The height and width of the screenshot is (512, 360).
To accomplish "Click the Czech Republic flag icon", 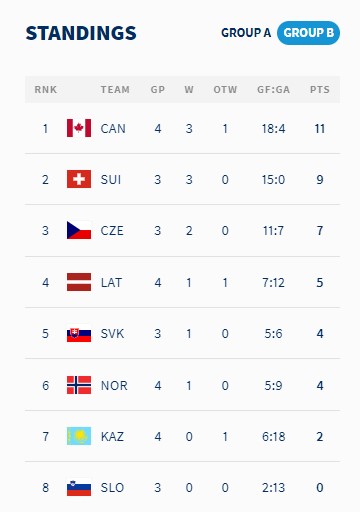I will tap(79, 230).
